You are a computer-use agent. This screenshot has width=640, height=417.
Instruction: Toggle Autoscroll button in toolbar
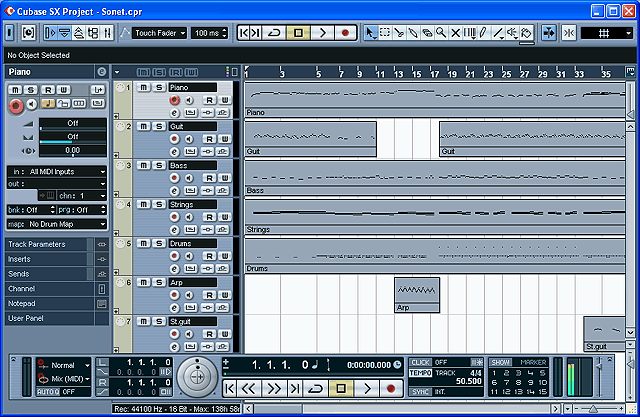[x=549, y=33]
